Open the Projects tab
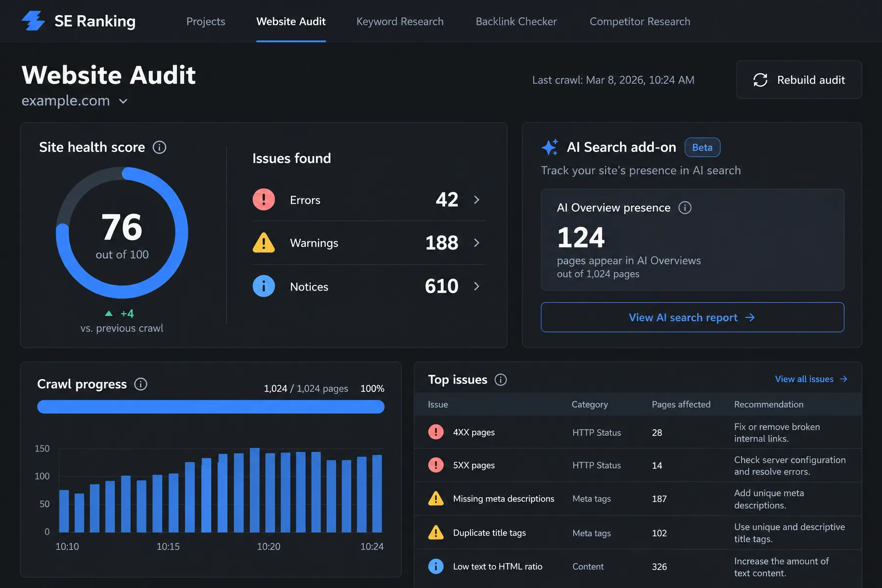882x588 pixels. [206, 22]
